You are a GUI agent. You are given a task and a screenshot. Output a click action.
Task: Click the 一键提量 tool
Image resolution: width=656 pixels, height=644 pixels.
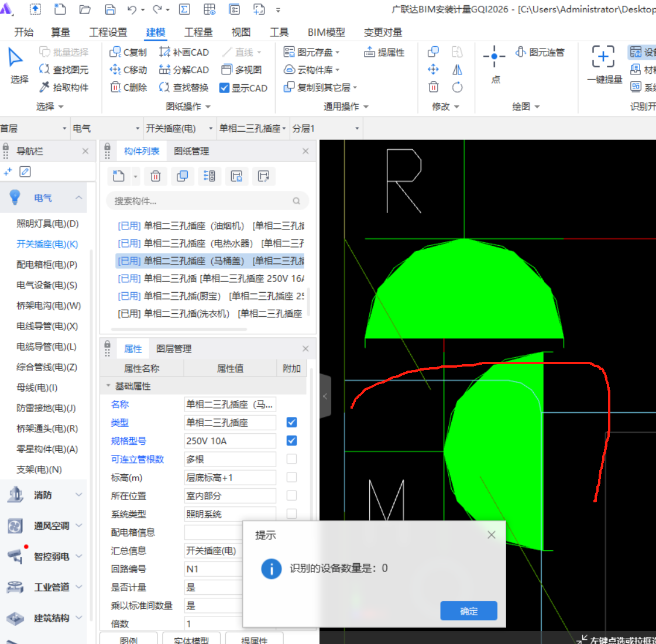tap(604, 64)
